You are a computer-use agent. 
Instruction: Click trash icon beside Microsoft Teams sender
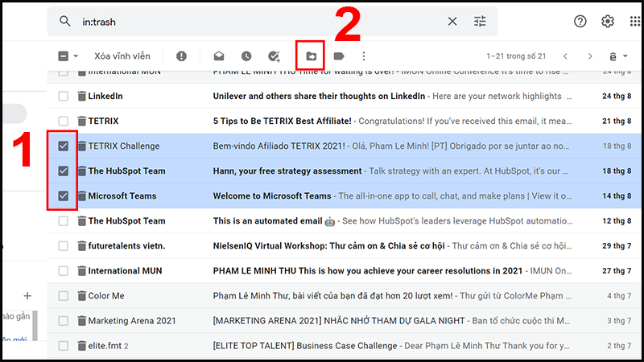click(82, 196)
